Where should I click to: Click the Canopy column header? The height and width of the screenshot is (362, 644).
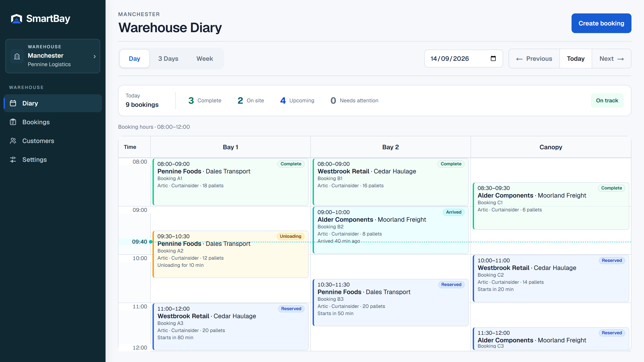click(x=551, y=147)
